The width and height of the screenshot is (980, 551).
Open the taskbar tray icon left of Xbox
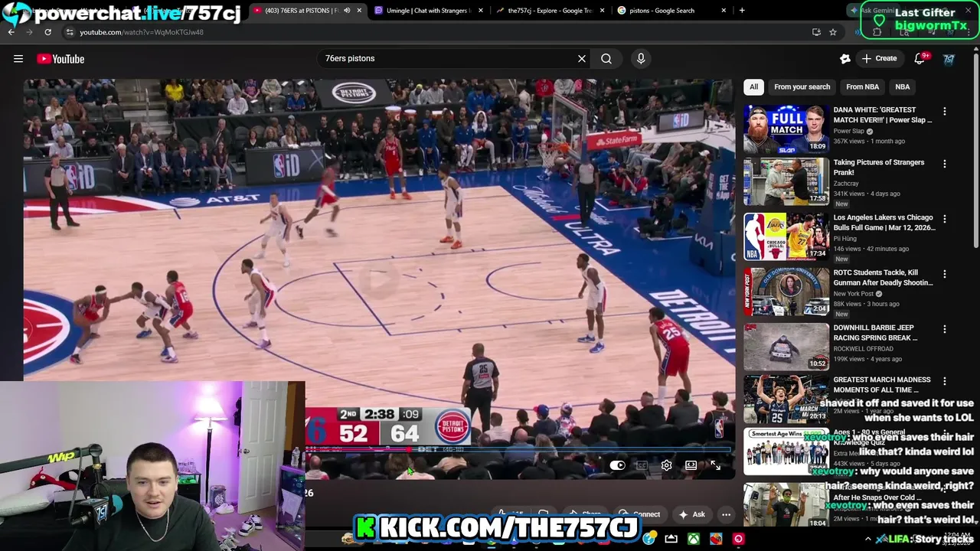click(x=671, y=540)
